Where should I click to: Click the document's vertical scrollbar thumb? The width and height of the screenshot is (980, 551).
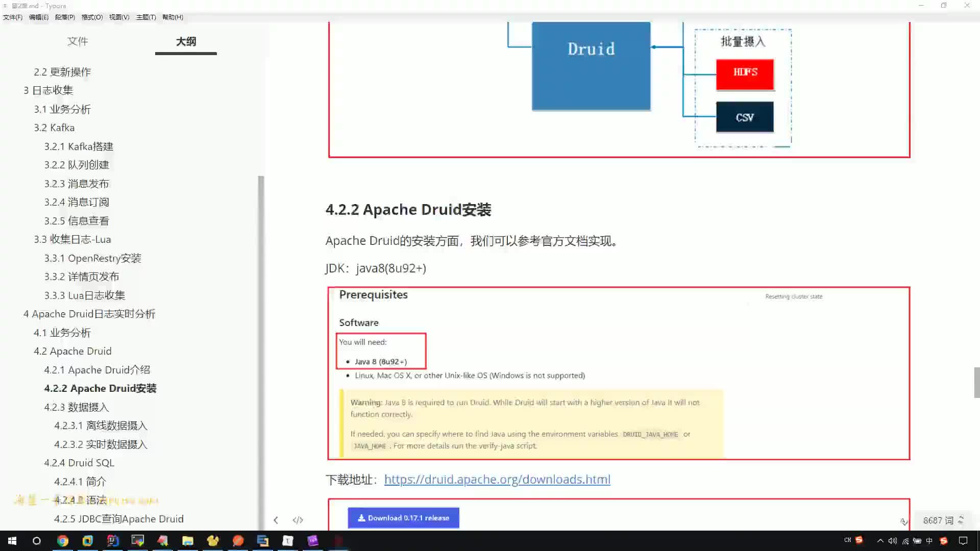[976, 382]
